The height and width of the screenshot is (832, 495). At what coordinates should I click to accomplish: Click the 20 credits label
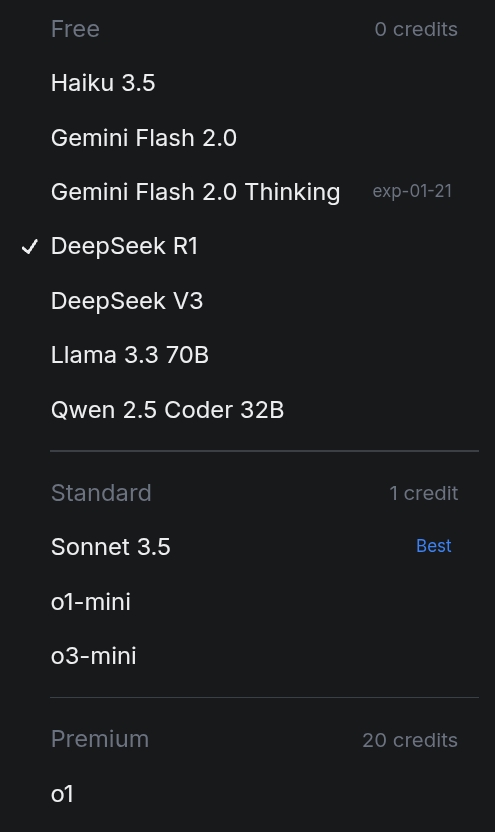410,740
